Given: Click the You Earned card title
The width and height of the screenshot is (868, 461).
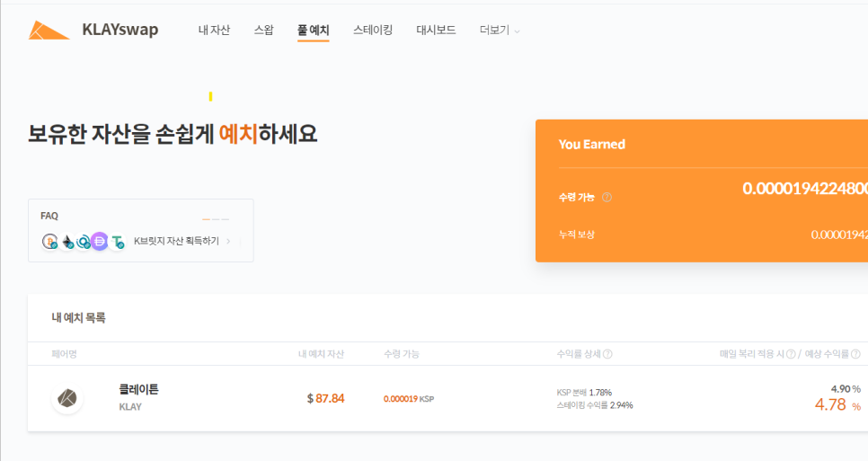Looking at the screenshot, I should coord(592,145).
